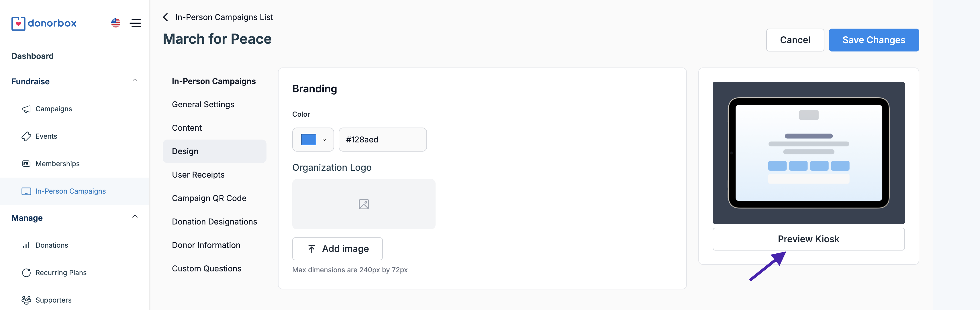Open the Campaign QR Code tab
This screenshot has width=980, height=310.
pyautogui.click(x=209, y=198)
